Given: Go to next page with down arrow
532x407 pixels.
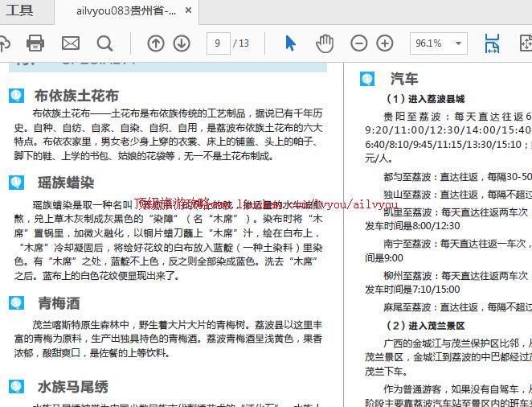Looking at the screenshot, I should pos(182,43).
